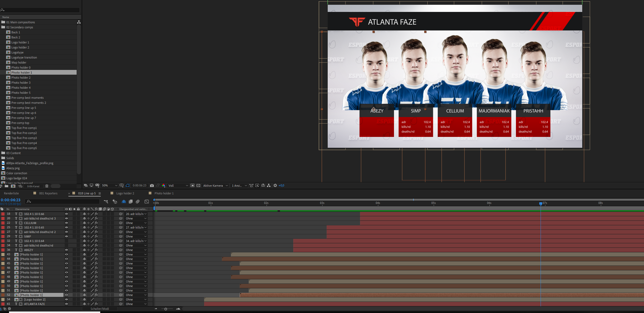This screenshot has width=644, height=313.
Task: Enable motion blur for the composition
Action: [138, 202]
